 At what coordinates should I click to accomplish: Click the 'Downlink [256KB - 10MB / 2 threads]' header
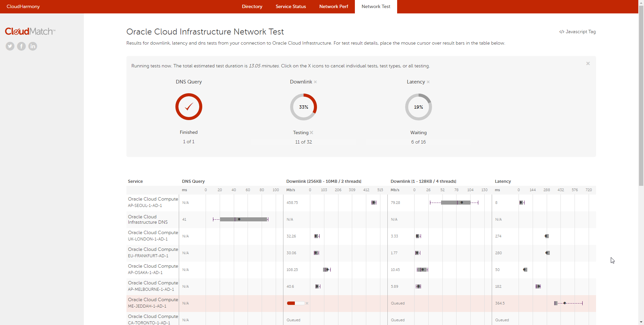[324, 181]
